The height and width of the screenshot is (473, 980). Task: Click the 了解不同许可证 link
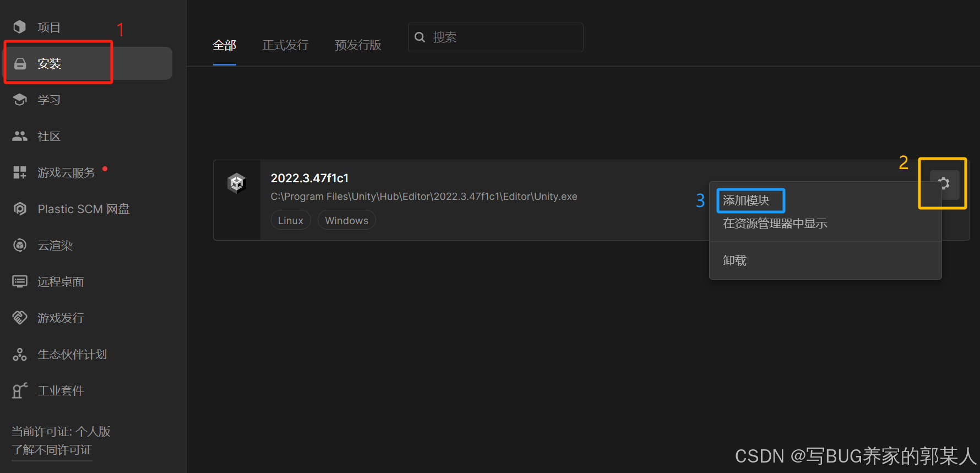pyautogui.click(x=52, y=450)
